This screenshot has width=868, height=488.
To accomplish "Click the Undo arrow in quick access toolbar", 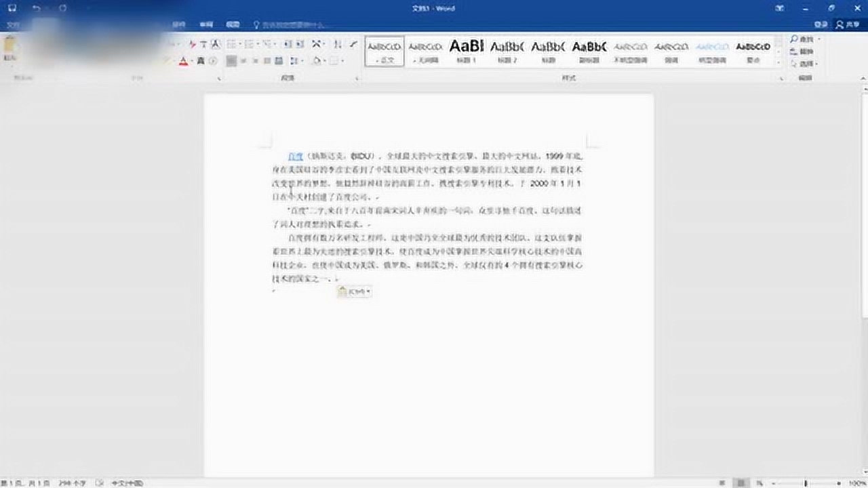I will coord(37,8).
